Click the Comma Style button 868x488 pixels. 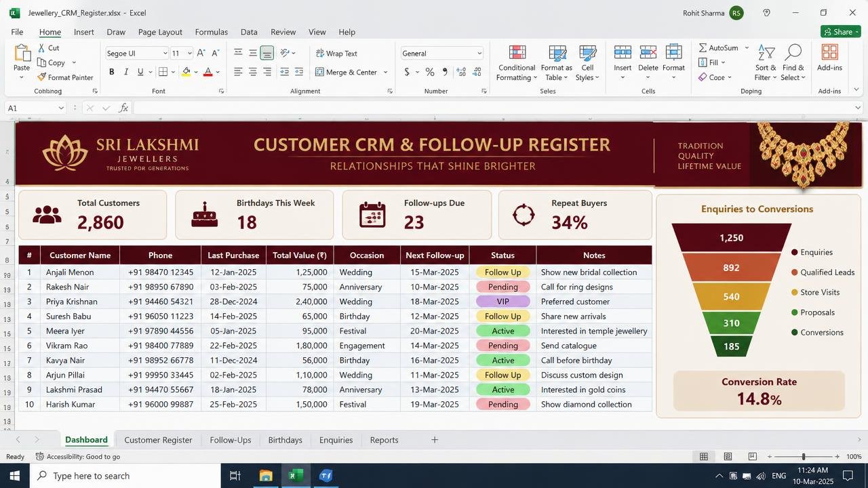click(445, 72)
